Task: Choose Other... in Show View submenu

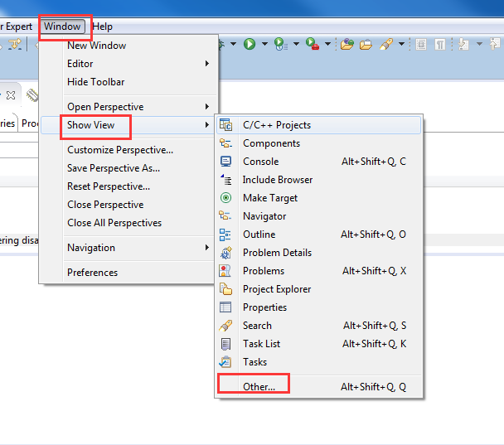Action: 318,386
